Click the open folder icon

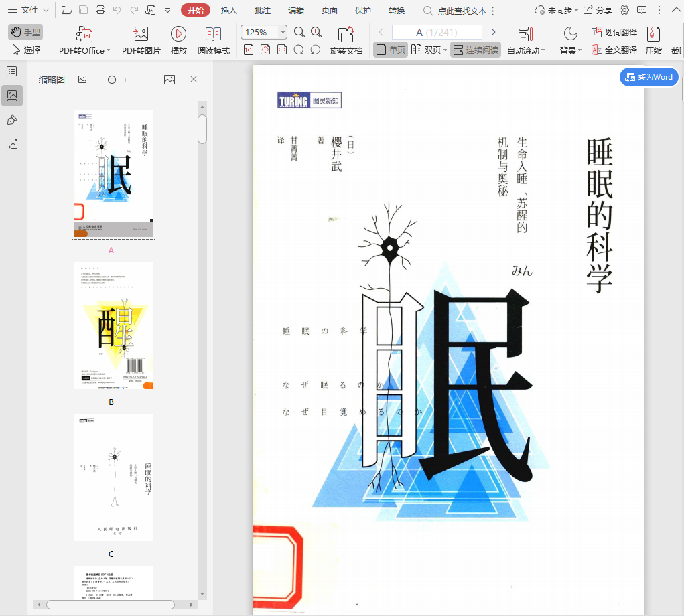click(x=67, y=10)
